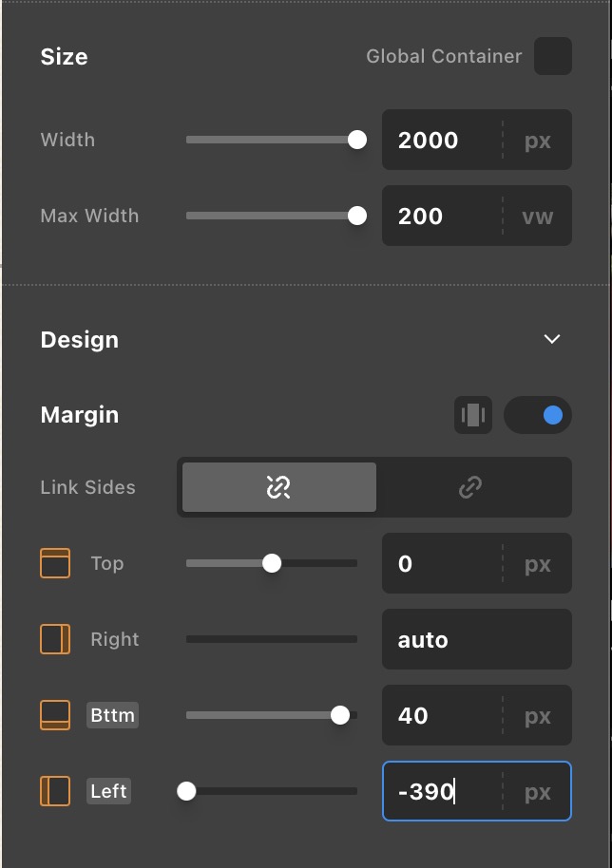Image resolution: width=612 pixels, height=868 pixels.
Task: Open the Max Width vw unit dropdown
Action: tap(538, 217)
